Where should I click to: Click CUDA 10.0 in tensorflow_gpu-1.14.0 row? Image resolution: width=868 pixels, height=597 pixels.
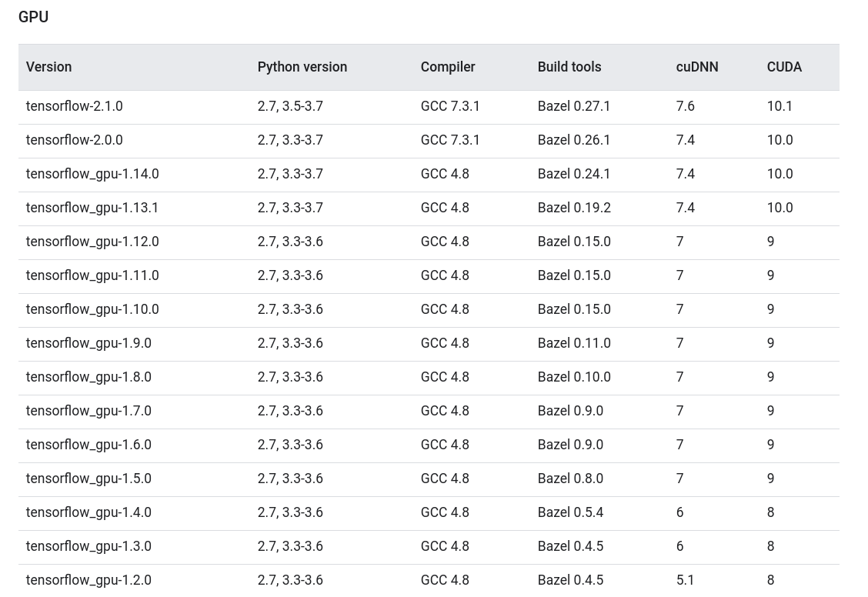[780, 174]
